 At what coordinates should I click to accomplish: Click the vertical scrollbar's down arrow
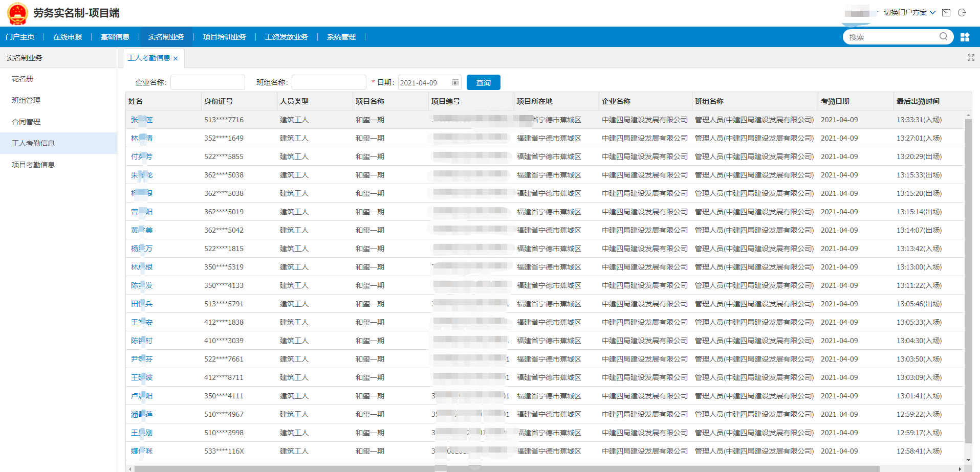(x=968, y=460)
